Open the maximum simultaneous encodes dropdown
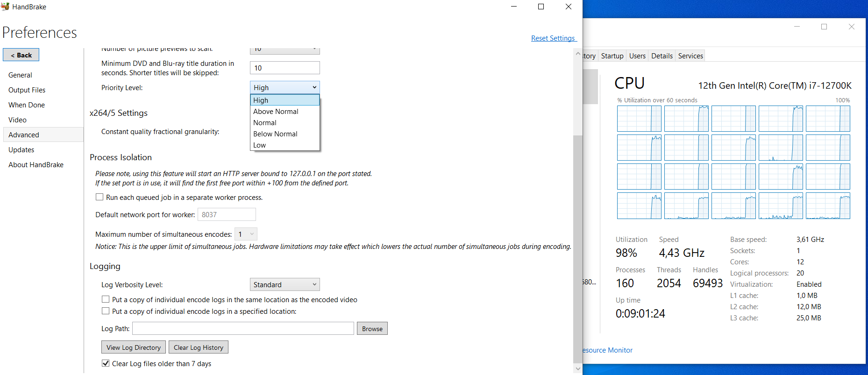Screen dimensions: 868x375 (246, 234)
